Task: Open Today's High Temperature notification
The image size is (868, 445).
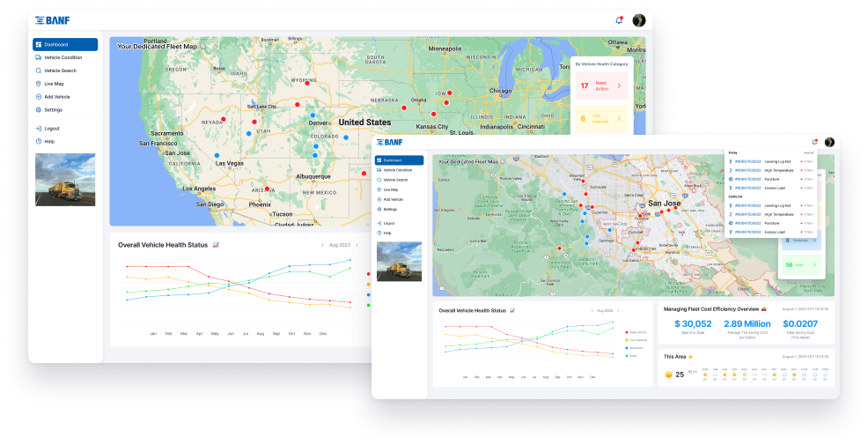Action: tap(771, 171)
